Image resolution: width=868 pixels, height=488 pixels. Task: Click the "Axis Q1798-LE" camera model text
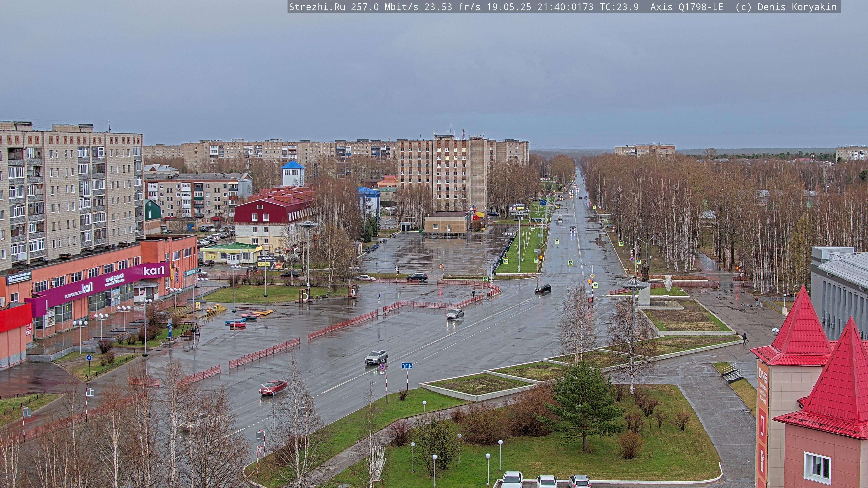point(687,7)
